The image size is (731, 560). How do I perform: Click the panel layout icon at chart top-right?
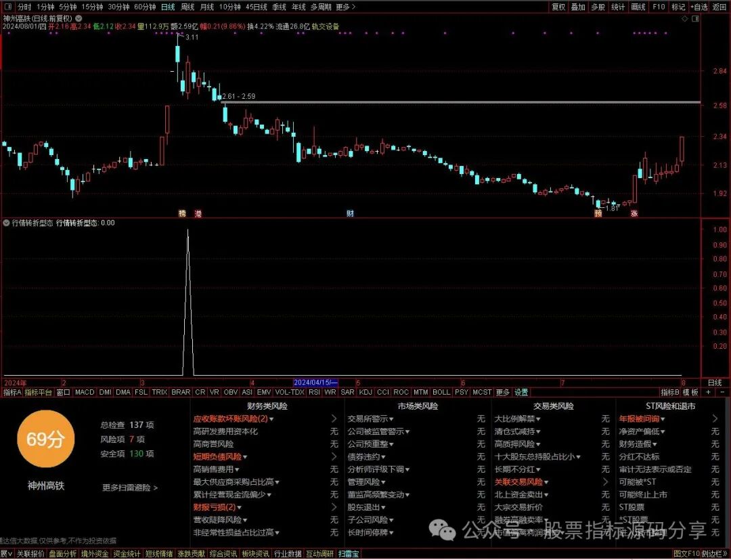click(x=696, y=19)
